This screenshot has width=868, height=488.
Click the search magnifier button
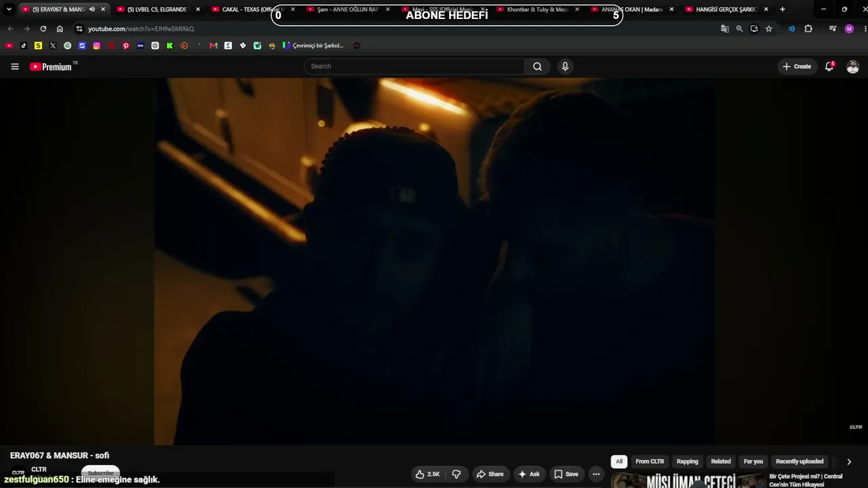click(537, 66)
